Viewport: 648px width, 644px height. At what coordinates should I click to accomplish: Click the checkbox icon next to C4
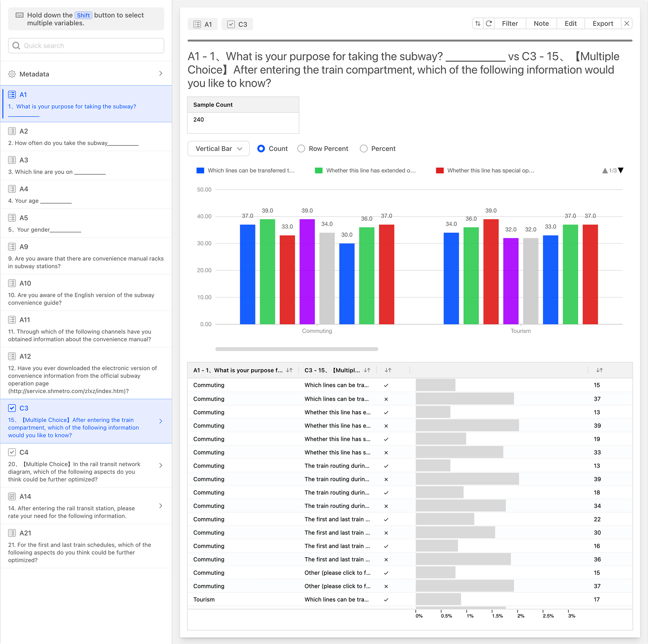tap(12, 452)
